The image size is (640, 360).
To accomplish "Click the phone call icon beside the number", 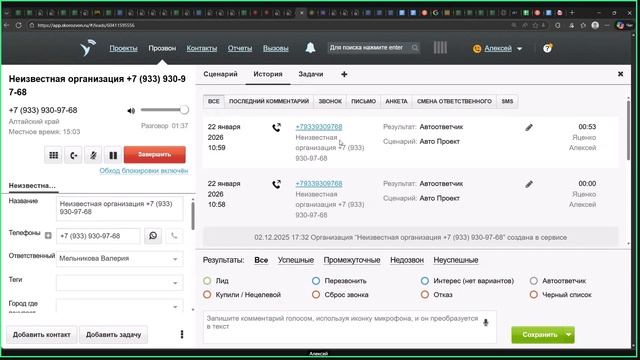I will (x=174, y=236).
